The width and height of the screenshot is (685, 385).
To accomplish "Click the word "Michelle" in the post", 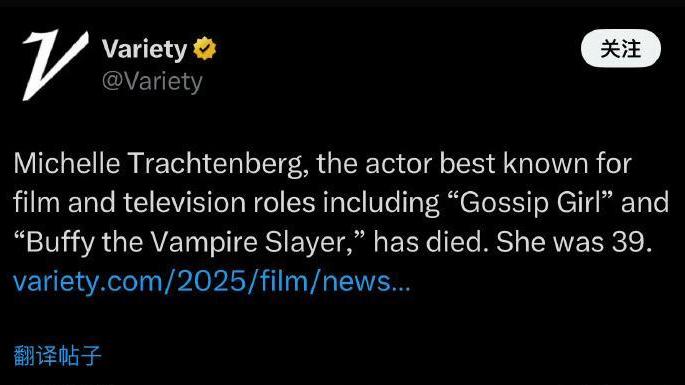I will (67, 163).
